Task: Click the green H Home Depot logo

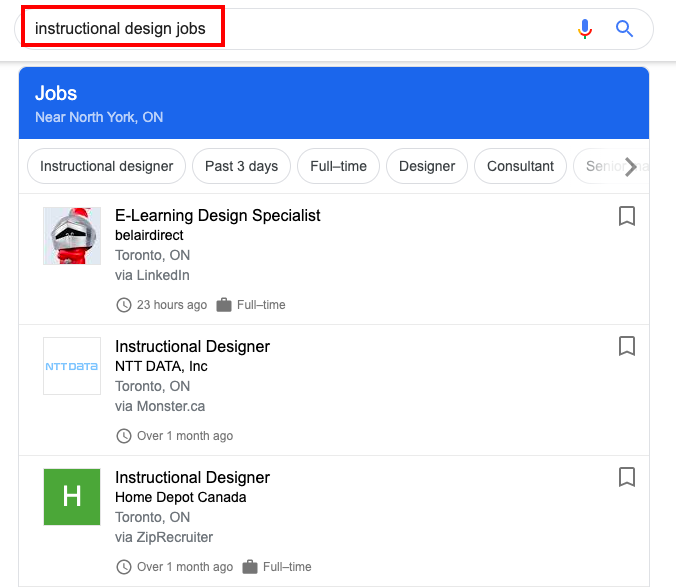Action: tap(72, 497)
